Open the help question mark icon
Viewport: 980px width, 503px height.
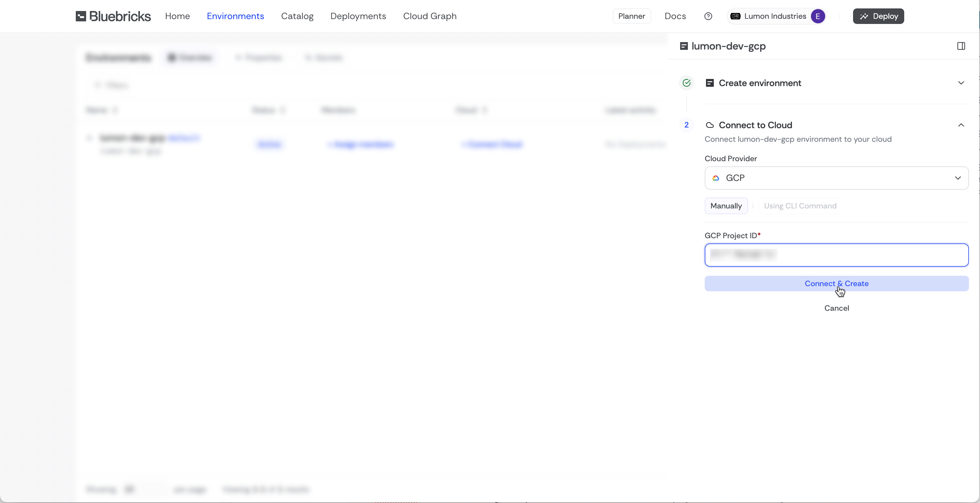[x=708, y=17]
